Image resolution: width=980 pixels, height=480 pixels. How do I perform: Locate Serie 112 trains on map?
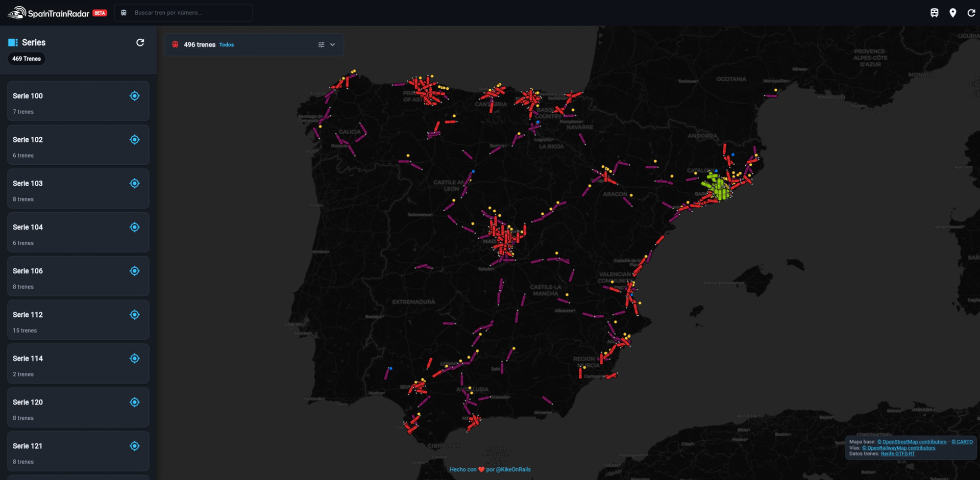pyautogui.click(x=135, y=315)
